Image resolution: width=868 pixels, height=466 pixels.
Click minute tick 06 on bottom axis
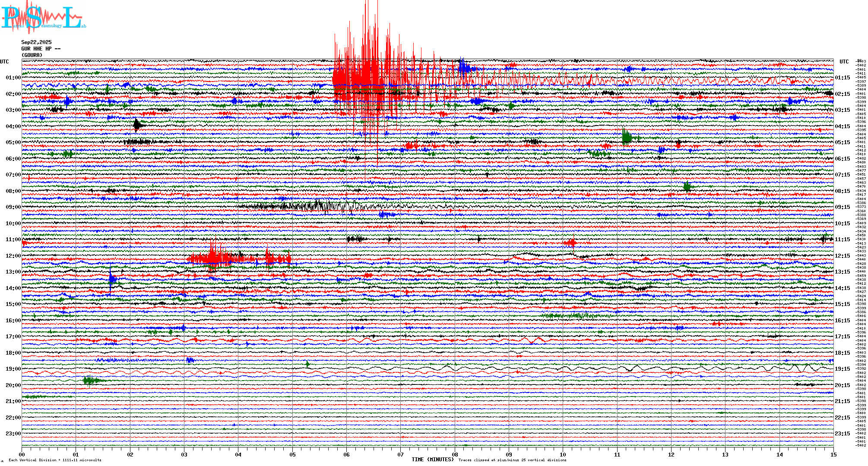tap(347, 455)
